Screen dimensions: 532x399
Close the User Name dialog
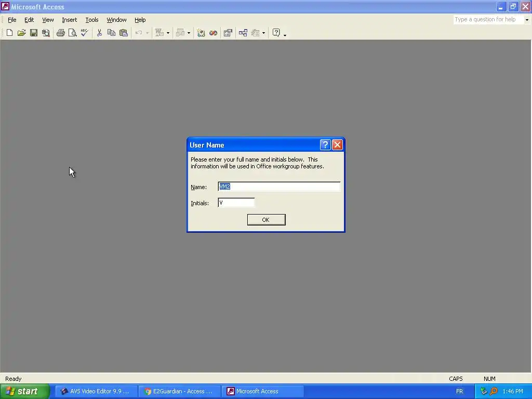tap(337, 145)
